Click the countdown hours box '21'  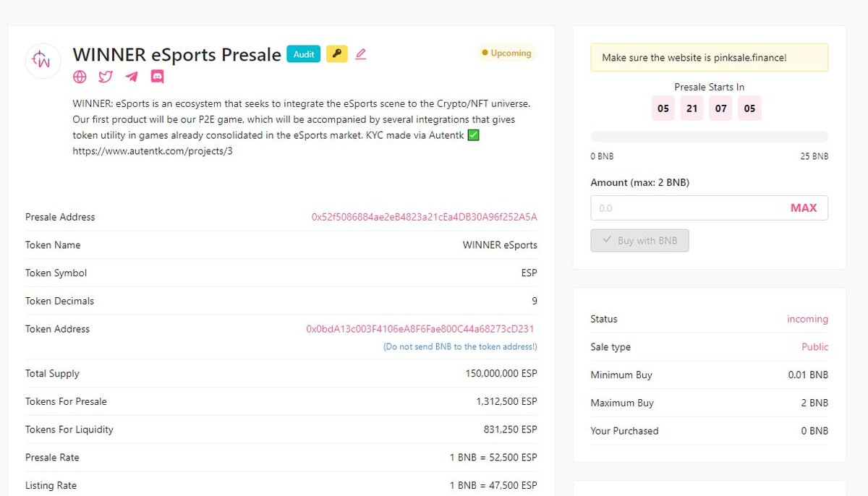pyautogui.click(x=692, y=108)
